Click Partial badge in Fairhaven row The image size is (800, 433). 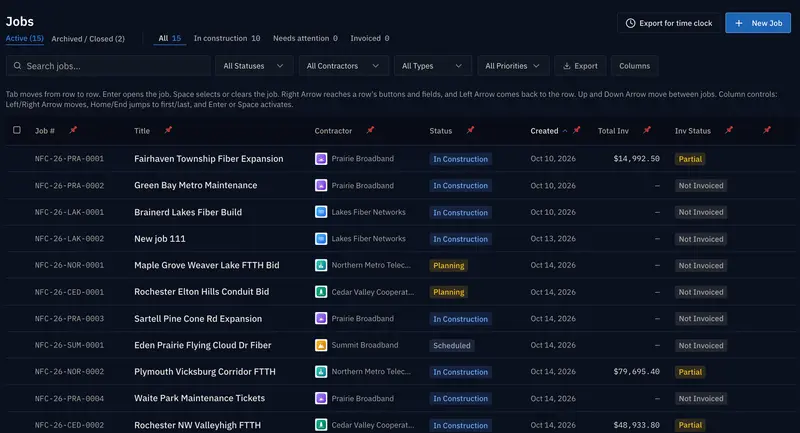(690, 159)
